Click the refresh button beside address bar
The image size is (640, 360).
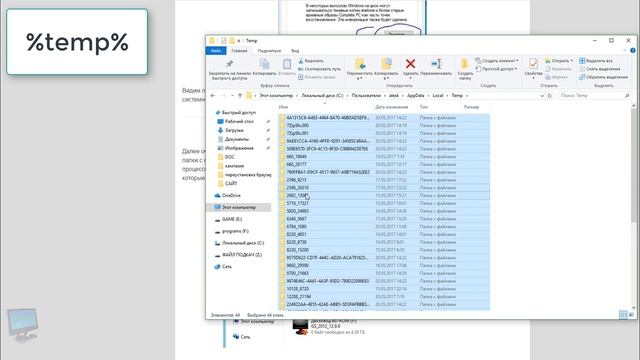(x=550, y=96)
